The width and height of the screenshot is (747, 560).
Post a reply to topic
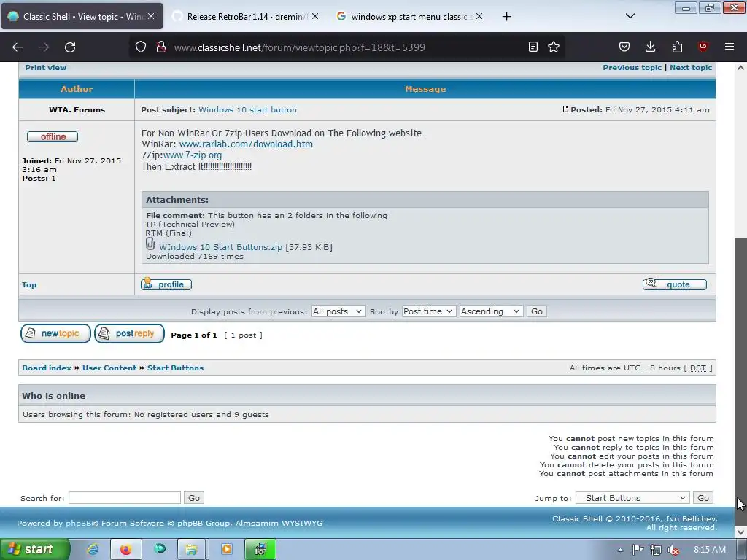[x=130, y=334]
